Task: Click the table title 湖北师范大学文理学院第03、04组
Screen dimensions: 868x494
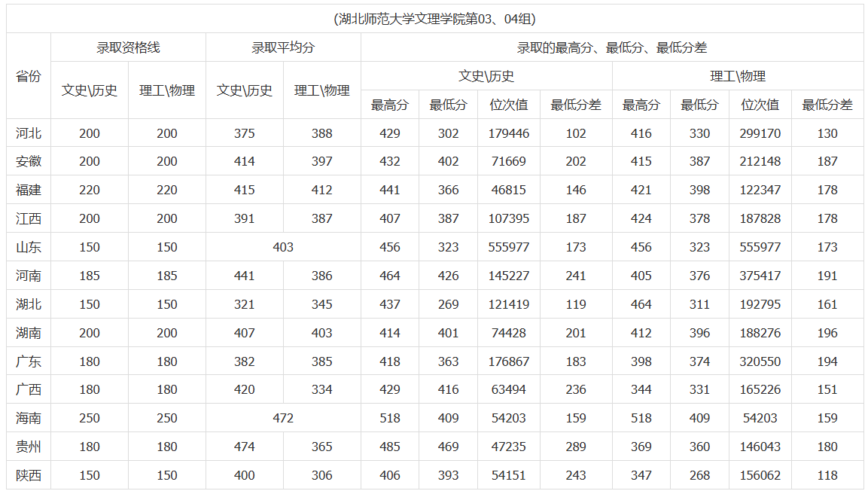Action: point(434,20)
